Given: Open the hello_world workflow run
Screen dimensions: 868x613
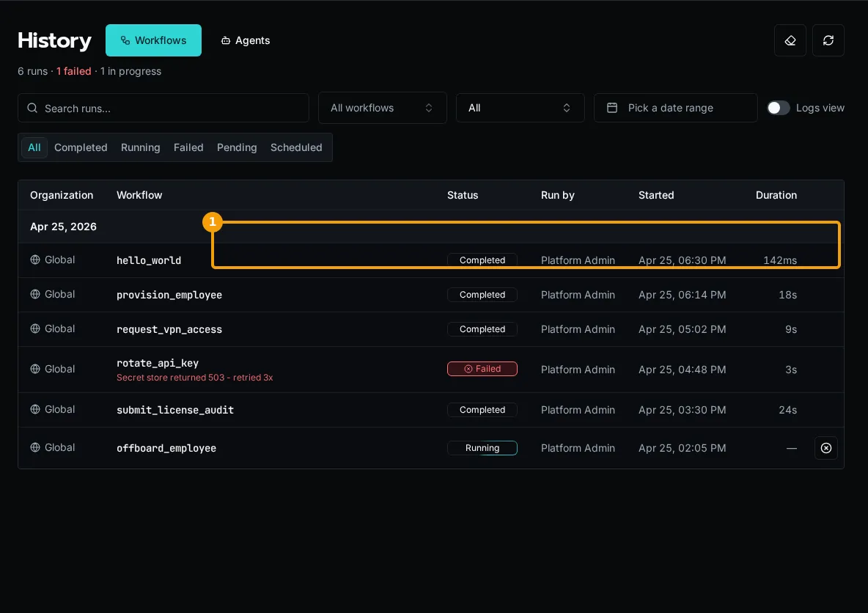Looking at the screenshot, I should (x=430, y=260).
